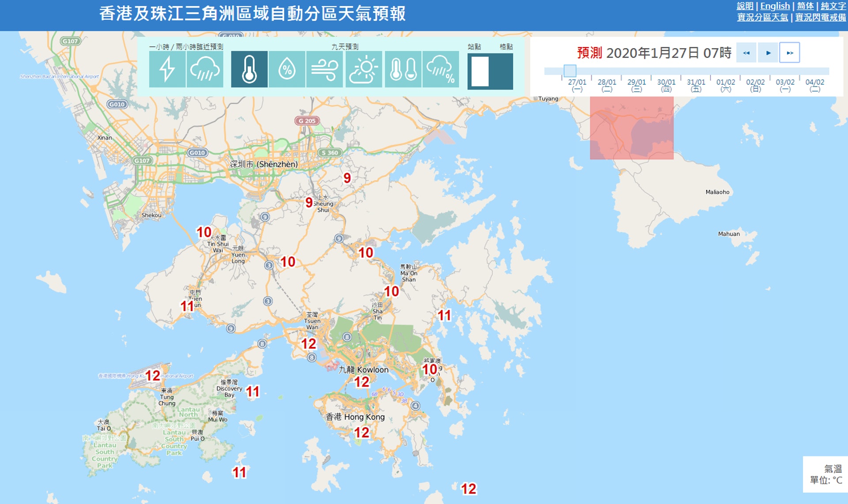Screen dimensions: 848x504
Task: Click the time slider handle
Action: [570, 71]
